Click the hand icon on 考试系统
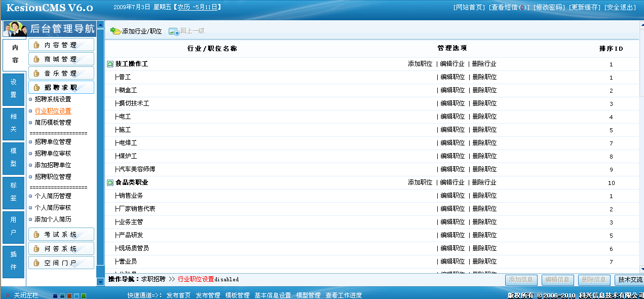The width and height of the screenshot is (644, 299). coord(36,235)
